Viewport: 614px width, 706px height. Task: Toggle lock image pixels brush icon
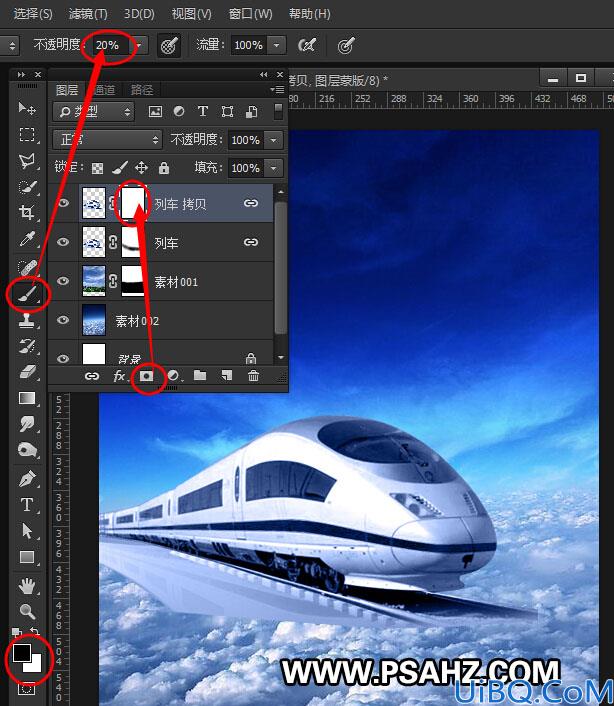120,168
